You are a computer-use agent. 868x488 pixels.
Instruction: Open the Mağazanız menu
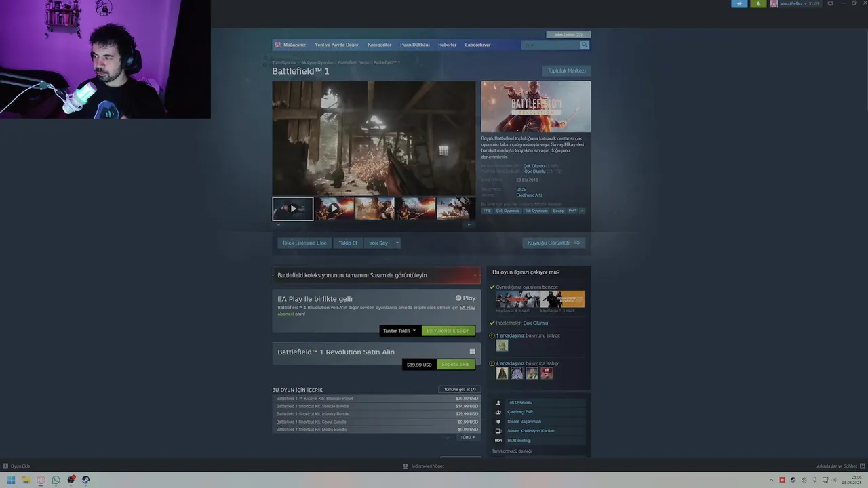294,45
